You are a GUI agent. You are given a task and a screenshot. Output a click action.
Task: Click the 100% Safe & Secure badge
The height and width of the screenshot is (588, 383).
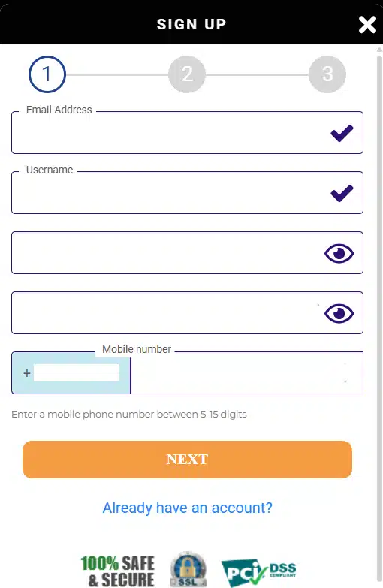[117, 571]
